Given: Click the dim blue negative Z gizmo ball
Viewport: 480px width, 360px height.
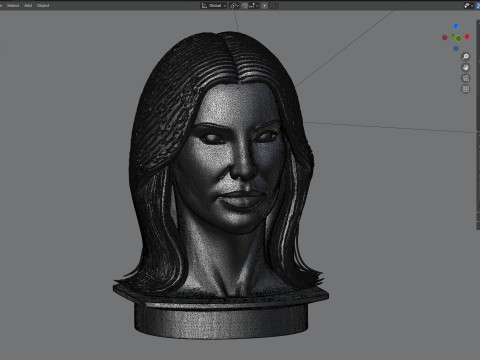Looking at the screenshot, I should pyautogui.click(x=456, y=49).
